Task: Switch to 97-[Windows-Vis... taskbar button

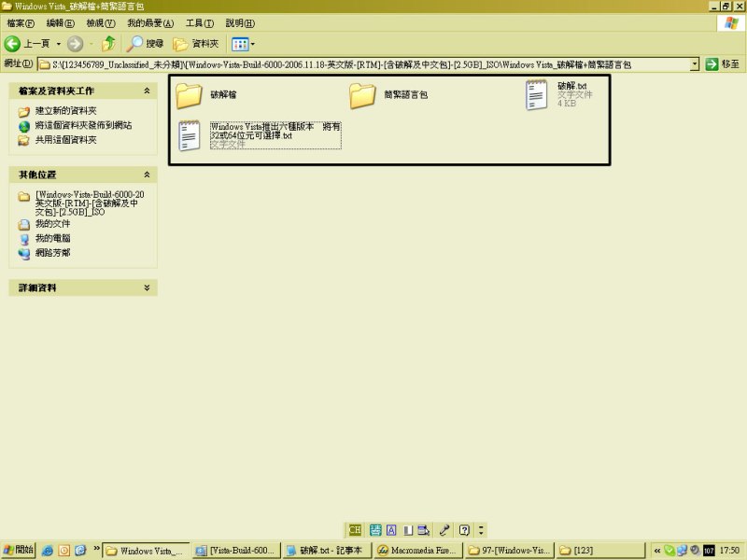Action: 509,551
